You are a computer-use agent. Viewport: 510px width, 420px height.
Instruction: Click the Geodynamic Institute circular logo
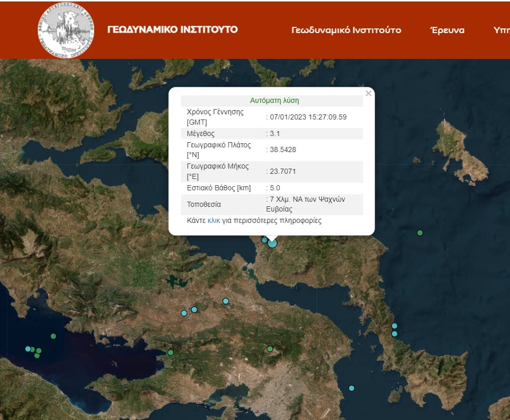point(66,30)
